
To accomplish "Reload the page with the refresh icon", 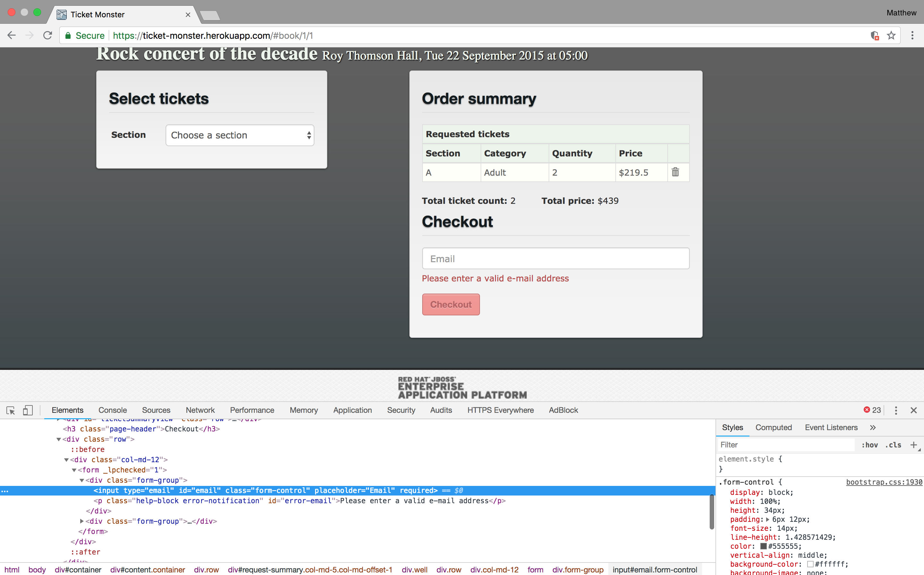I will [47, 36].
